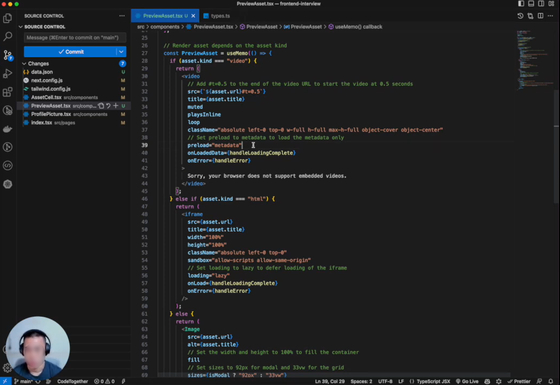Click text preload="metadata" on line 39
Image resolution: width=560 pixels, height=385 pixels.
(215, 145)
